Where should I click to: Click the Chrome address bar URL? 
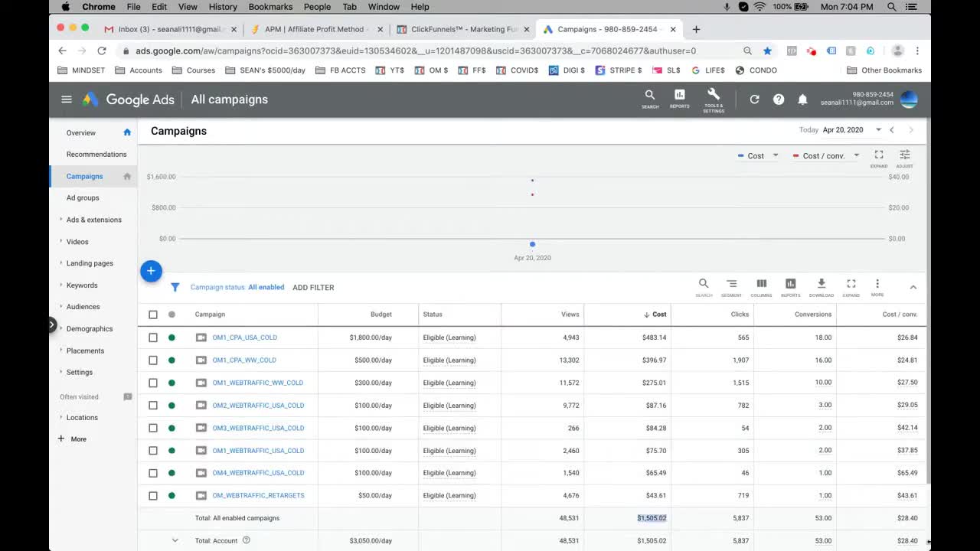click(x=416, y=51)
